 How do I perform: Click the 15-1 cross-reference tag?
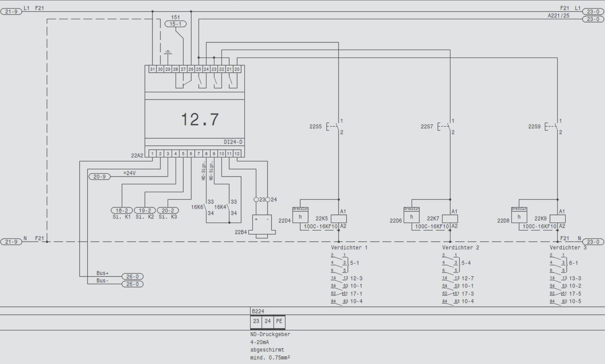175,24
